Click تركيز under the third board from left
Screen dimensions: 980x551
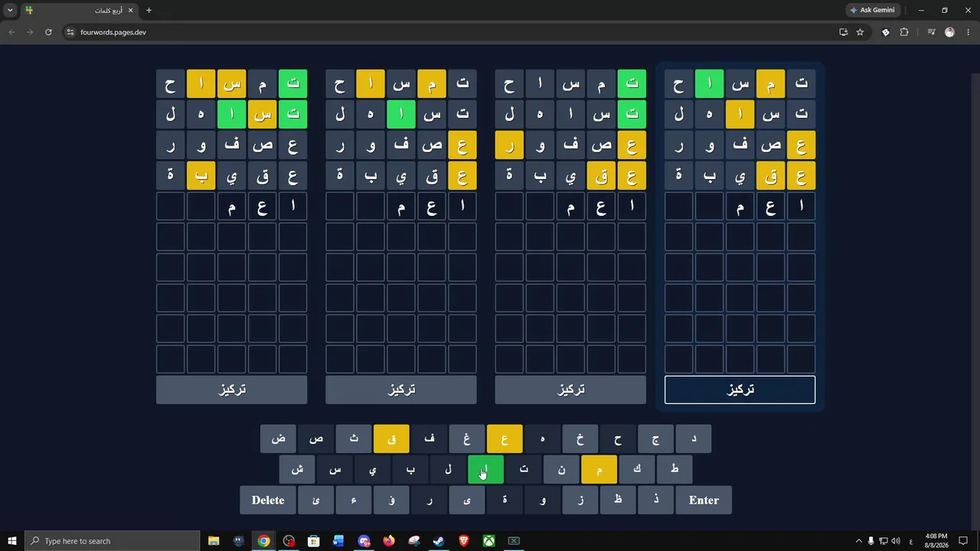pyautogui.click(x=570, y=390)
